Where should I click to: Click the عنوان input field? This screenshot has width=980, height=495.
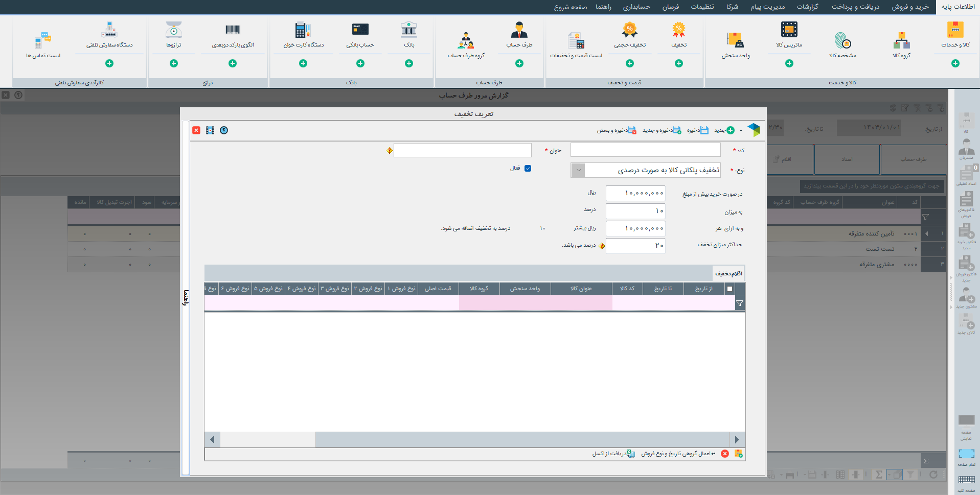coord(463,150)
